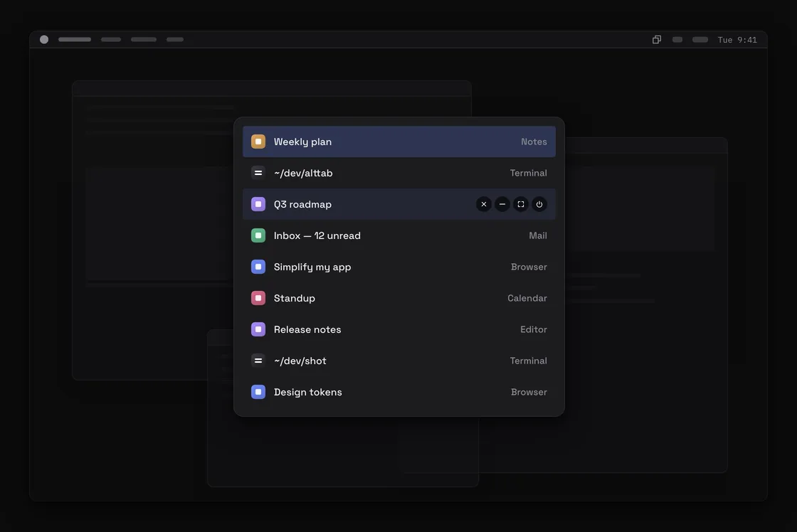Viewport: 797px width, 532px height.
Task: Click the Editor app label on the Release notes row
Action: click(x=533, y=329)
